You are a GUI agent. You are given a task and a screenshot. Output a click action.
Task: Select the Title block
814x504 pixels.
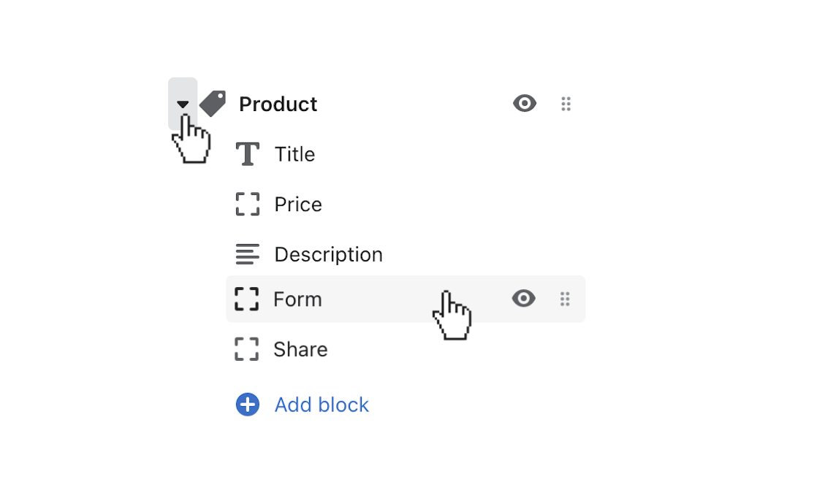(x=294, y=153)
